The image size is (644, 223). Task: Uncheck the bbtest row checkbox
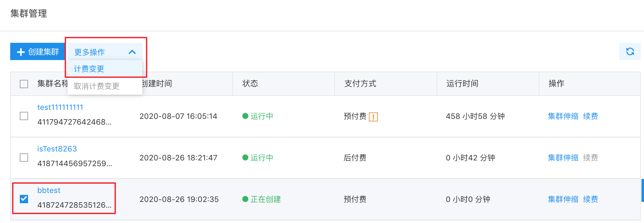pyautogui.click(x=24, y=199)
